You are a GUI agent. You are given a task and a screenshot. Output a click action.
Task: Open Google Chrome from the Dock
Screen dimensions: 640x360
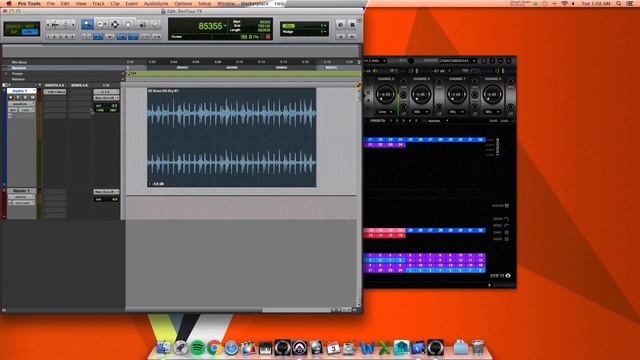coord(214,348)
